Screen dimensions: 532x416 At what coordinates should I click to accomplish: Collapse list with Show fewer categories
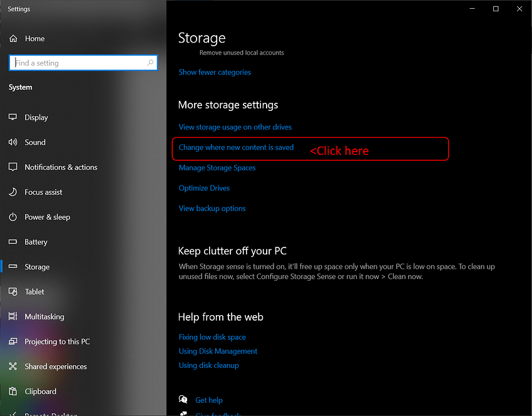215,72
